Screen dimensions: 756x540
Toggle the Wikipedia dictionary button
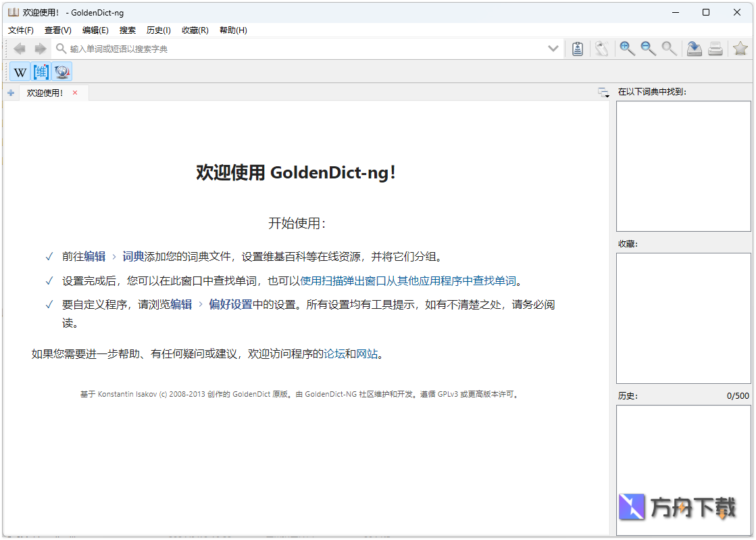(x=19, y=71)
